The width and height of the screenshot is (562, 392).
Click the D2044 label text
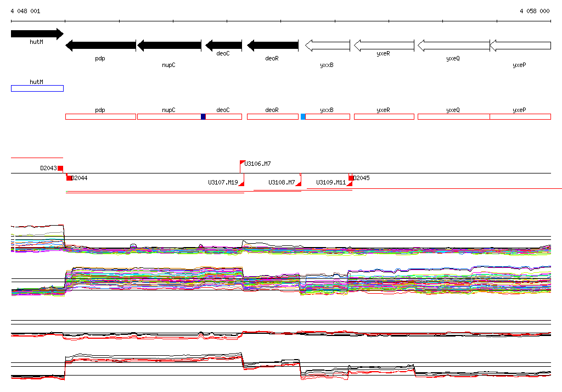(79, 178)
